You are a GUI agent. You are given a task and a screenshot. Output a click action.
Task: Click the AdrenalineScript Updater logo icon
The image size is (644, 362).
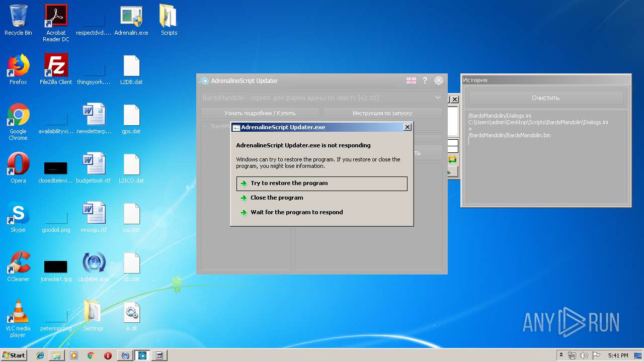click(204, 80)
